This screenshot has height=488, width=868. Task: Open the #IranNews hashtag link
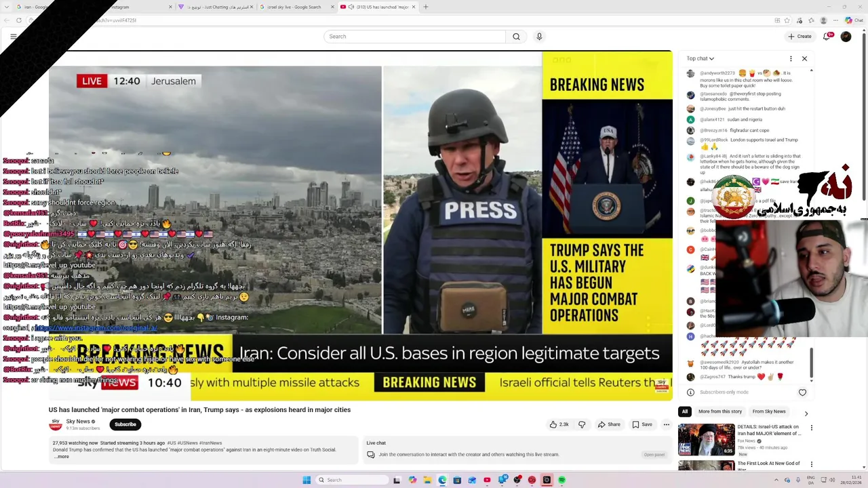210,443
